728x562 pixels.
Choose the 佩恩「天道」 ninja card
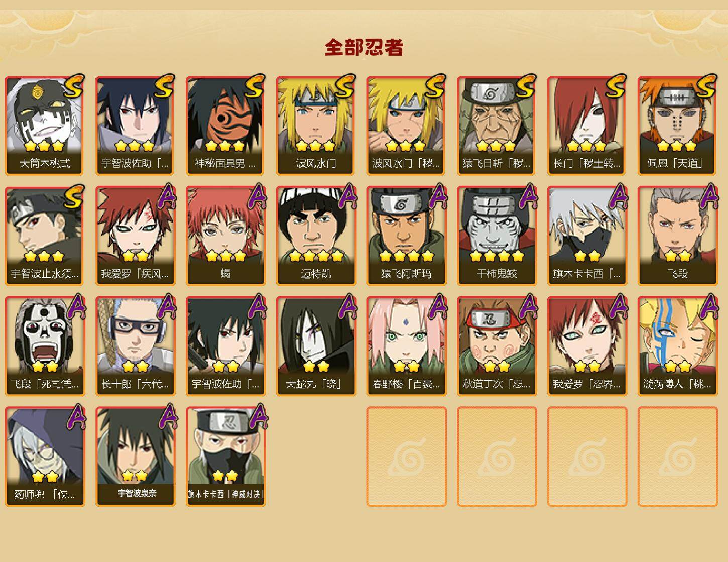click(x=677, y=125)
